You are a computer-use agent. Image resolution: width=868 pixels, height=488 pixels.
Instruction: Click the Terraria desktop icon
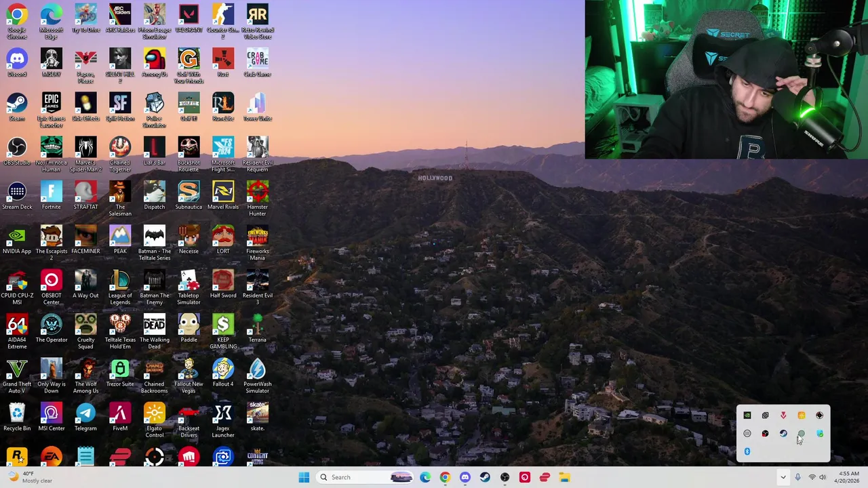(x=258, y=328)
